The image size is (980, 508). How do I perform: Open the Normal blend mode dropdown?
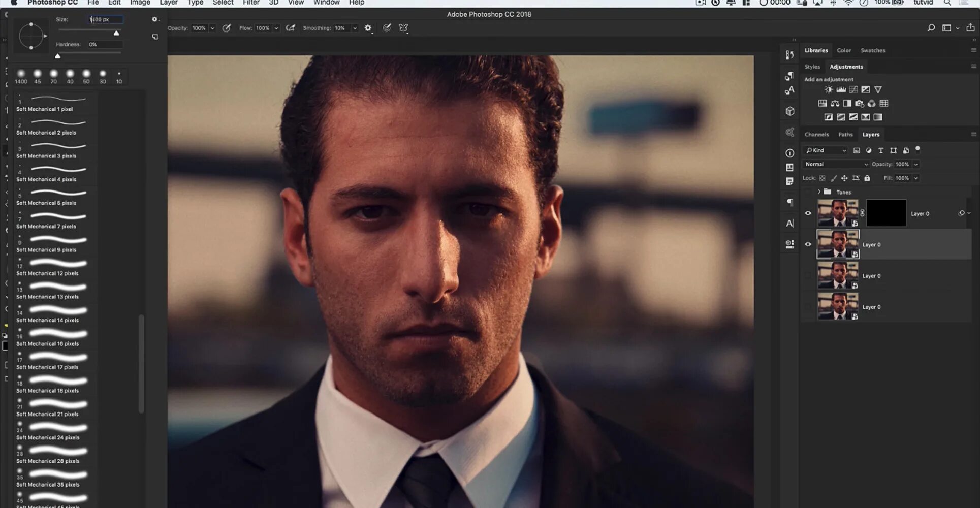click(836, 164)
